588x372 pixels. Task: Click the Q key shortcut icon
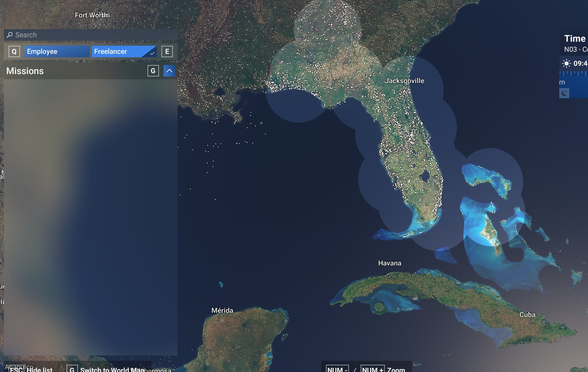coord(14,51)
